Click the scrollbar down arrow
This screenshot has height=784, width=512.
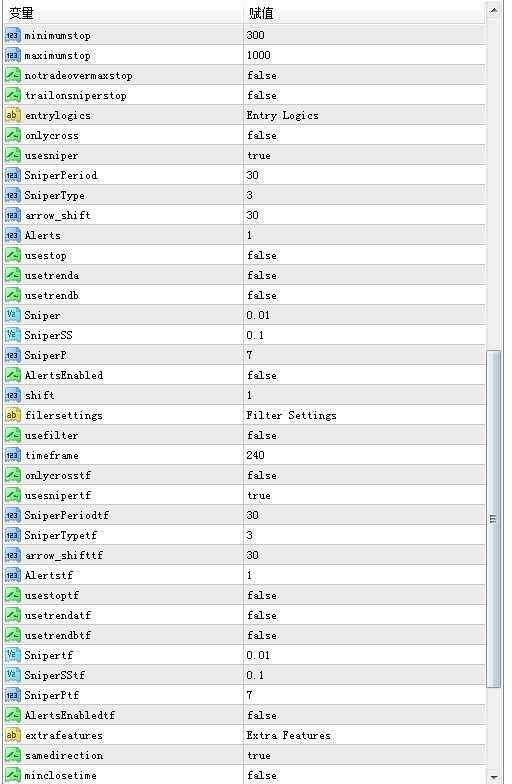pos(494,776)
